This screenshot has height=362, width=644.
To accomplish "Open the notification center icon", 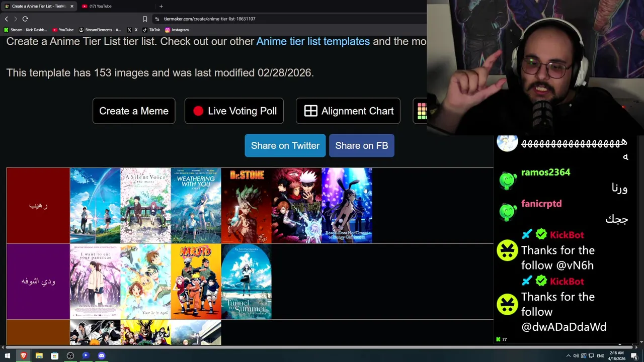I will pyautogui.click(x=634, y=356).
